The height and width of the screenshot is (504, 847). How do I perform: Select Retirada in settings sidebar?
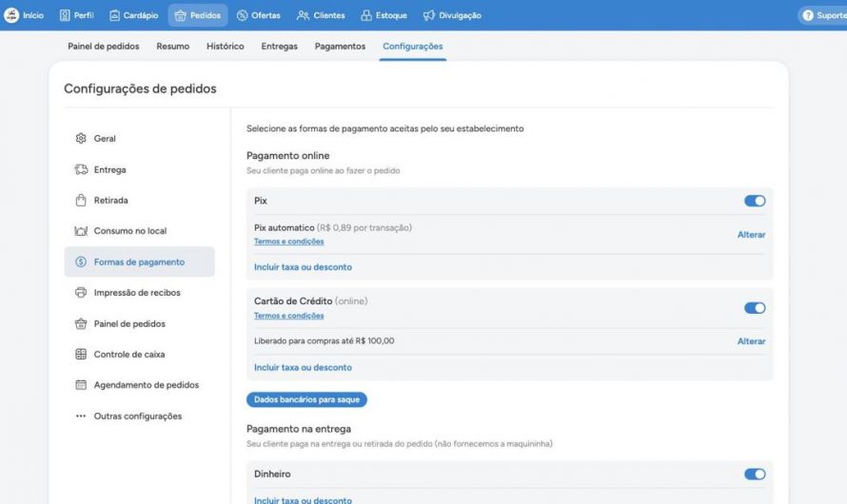(139, 201)
